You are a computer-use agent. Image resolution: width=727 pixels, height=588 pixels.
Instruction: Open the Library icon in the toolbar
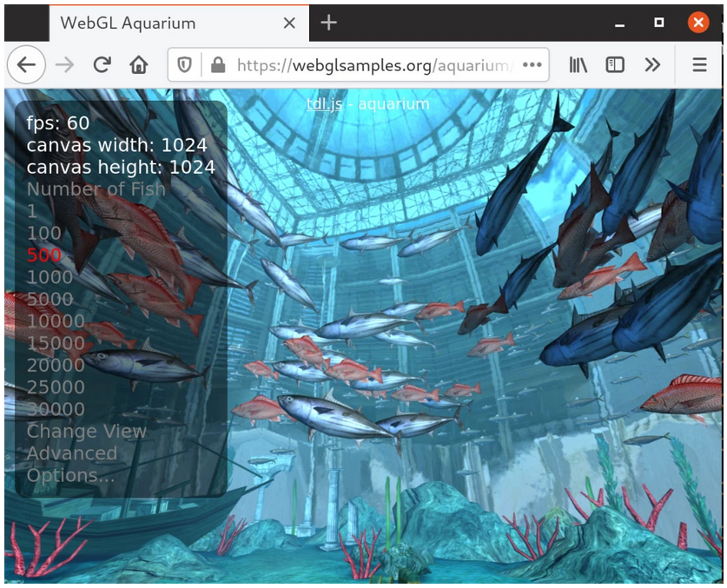coord(578,63)
